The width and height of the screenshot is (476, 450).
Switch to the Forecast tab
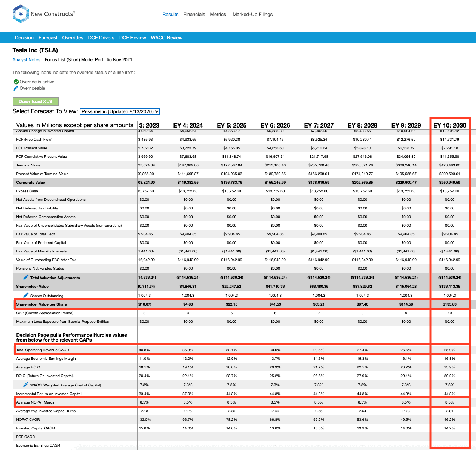(48, 38)
